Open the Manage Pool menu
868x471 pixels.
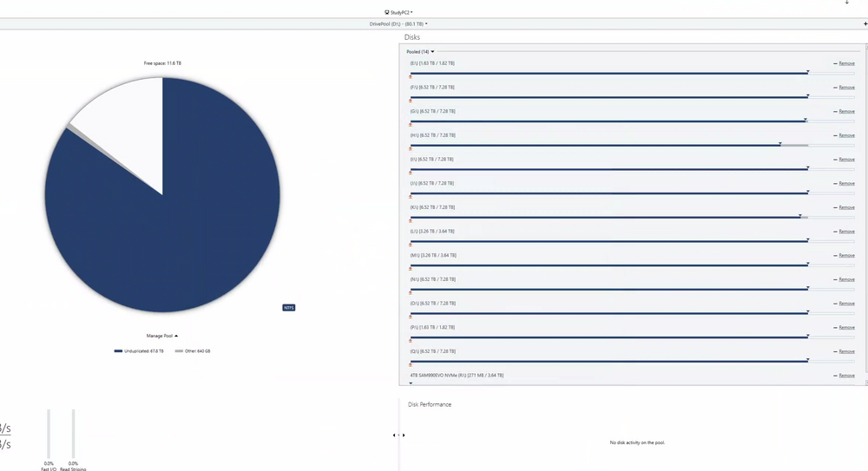pyautogui.click(x=162, y=336)
